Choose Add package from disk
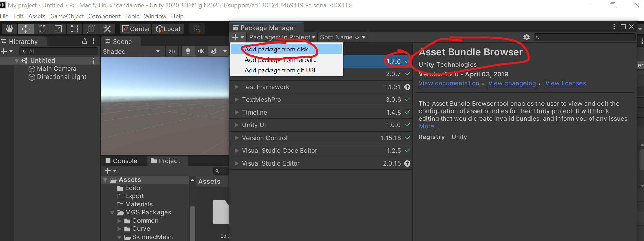 point(286,49)
